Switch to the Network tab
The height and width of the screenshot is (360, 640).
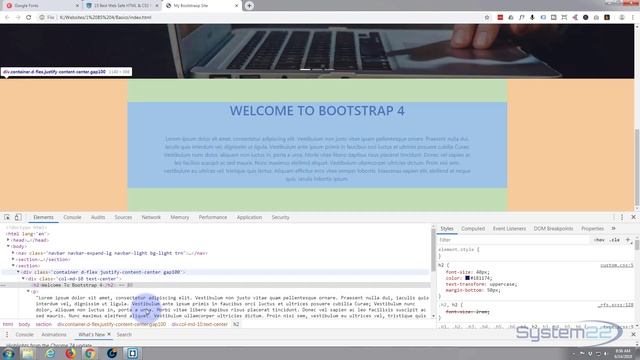point(151,217)
